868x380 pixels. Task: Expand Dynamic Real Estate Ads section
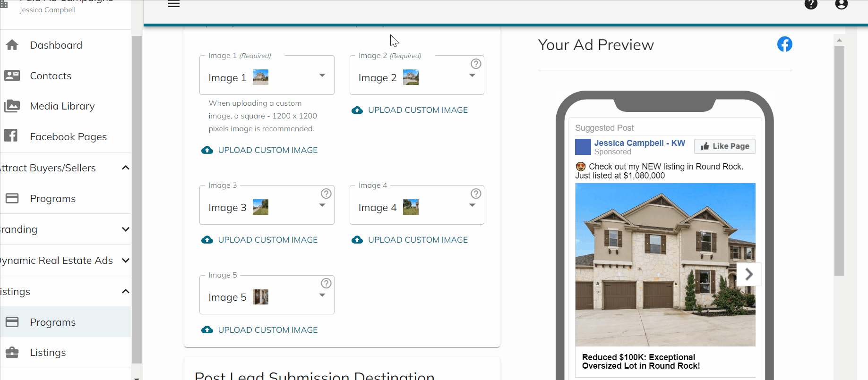[x=125, y=261]
